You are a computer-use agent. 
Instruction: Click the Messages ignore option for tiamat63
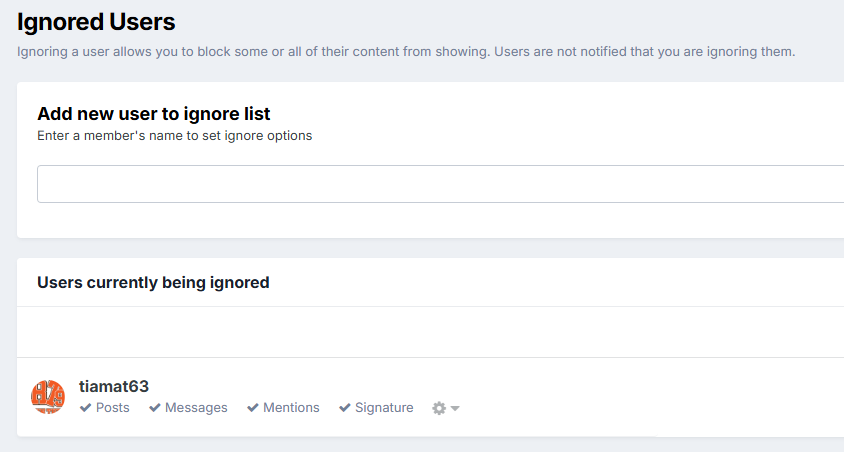tap(188, 408)
